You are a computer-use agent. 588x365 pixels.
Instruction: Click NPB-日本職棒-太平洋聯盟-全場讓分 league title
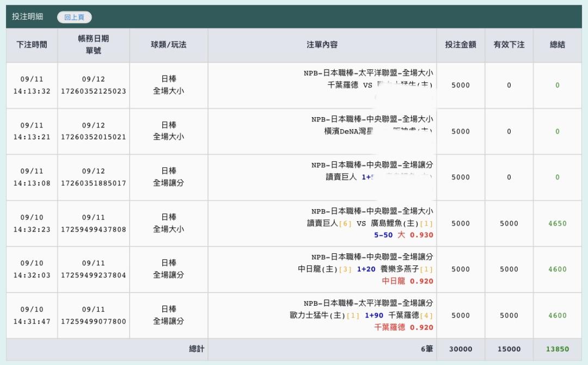coord(368,303)
